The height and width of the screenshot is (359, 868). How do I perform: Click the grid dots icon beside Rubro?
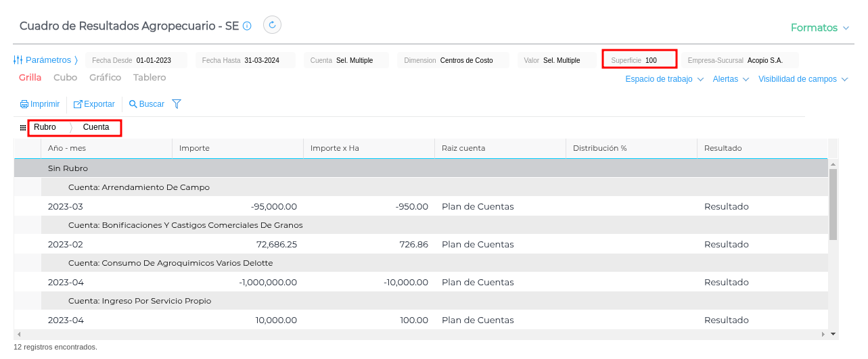tap(23, 127)
